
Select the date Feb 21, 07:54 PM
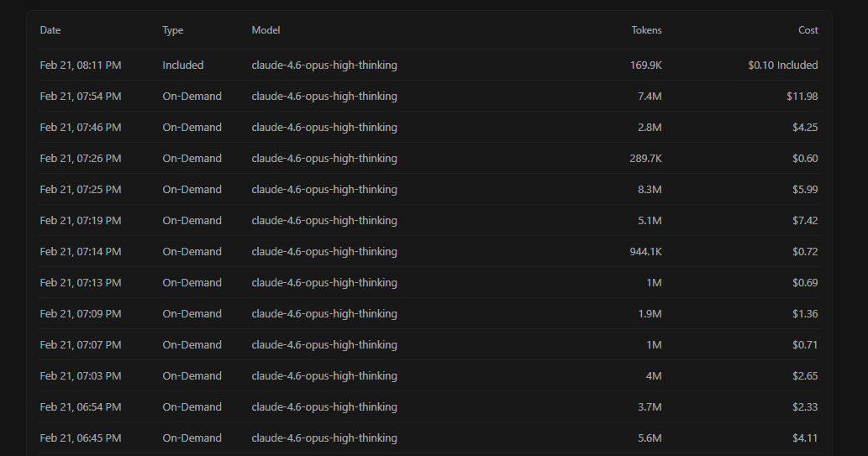pyautogui.click(x=81, y=97)
